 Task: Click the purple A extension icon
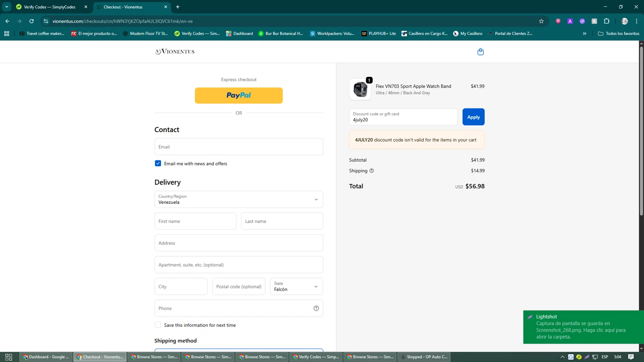pyautogui.click(x=570, y=21)
